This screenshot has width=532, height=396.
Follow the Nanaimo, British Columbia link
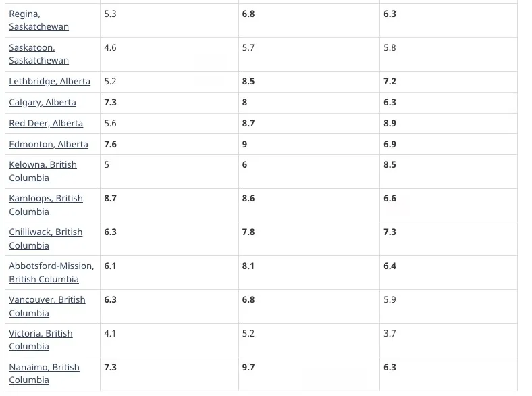coord(44,368)
